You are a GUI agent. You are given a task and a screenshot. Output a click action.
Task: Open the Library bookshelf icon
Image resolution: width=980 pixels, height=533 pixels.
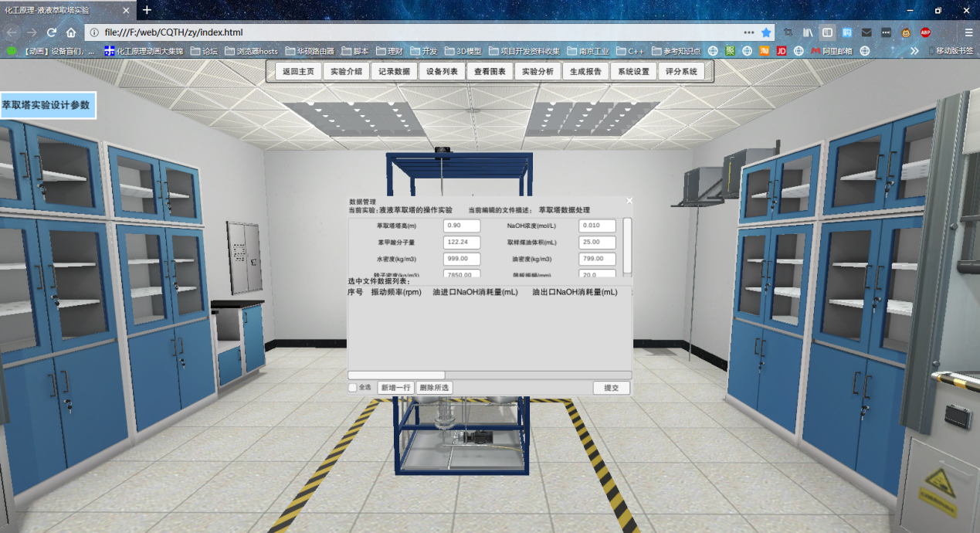[808, 32]
